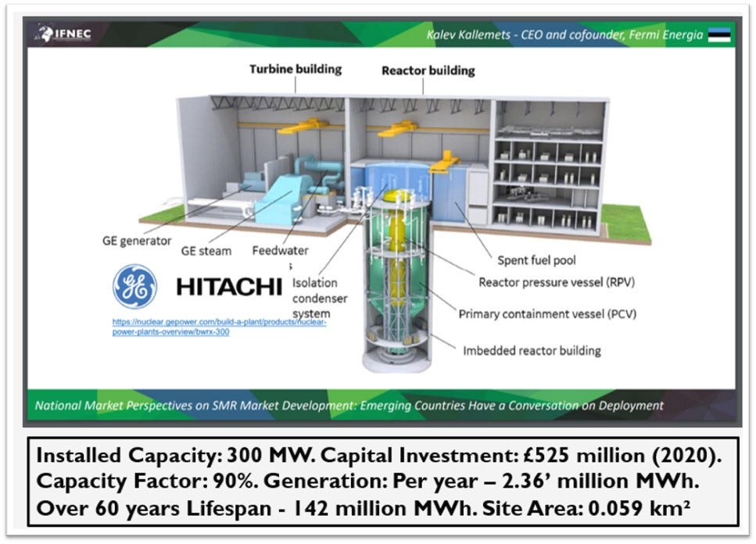Click the 'National Market Perspectives' footer title

(349, 406)
